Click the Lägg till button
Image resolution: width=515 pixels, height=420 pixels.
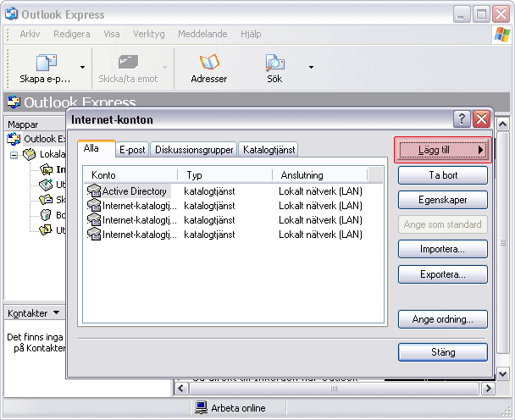coord(442,150)
